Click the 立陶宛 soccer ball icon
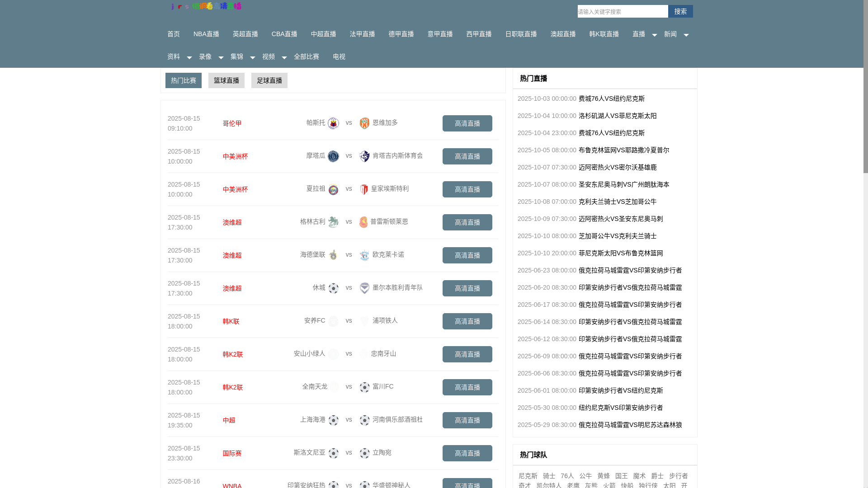Screen dimensions: 868x488 [364, 453]
